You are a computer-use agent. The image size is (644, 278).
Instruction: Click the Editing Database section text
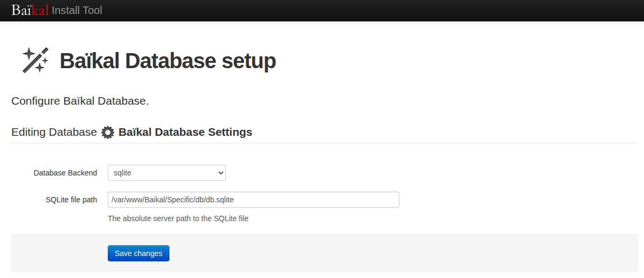pyautogui.click(x=54, y=132)
